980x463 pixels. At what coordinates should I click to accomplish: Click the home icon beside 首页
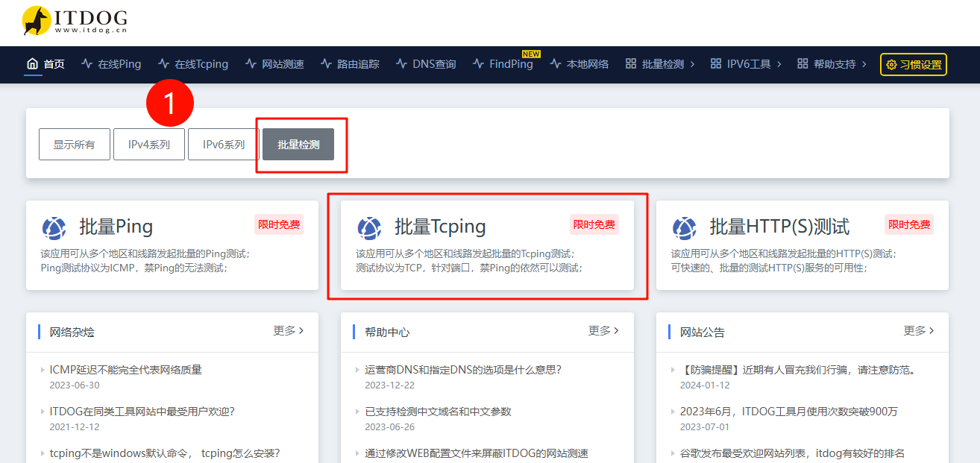[x=32, y=64]
